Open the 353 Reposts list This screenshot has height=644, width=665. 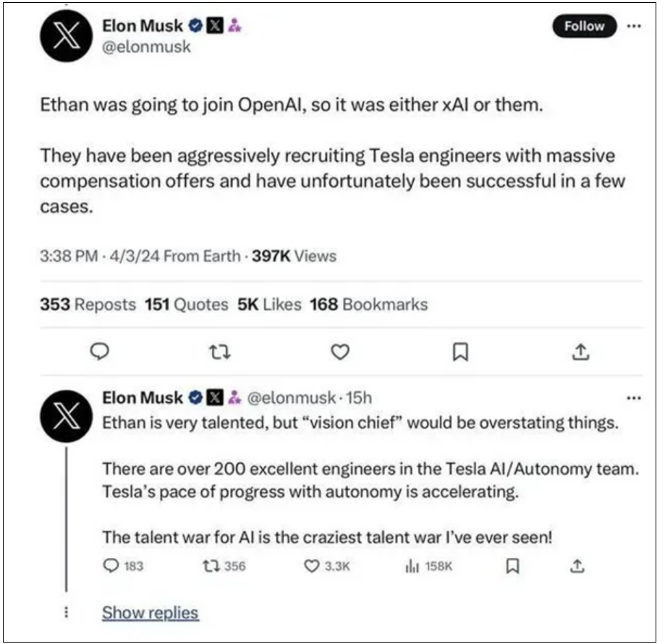[88, 305]
